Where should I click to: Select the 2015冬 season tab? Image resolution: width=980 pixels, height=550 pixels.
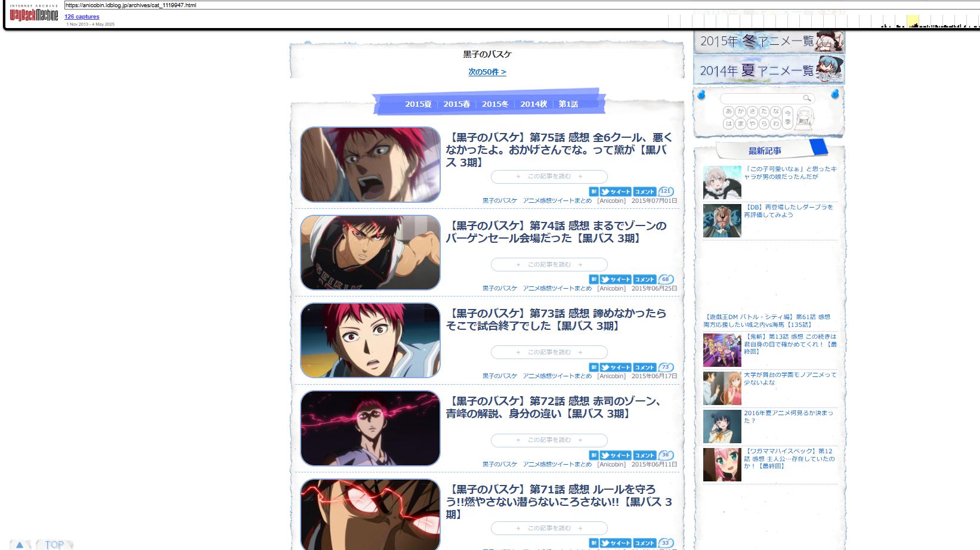[x=495, y=104]
